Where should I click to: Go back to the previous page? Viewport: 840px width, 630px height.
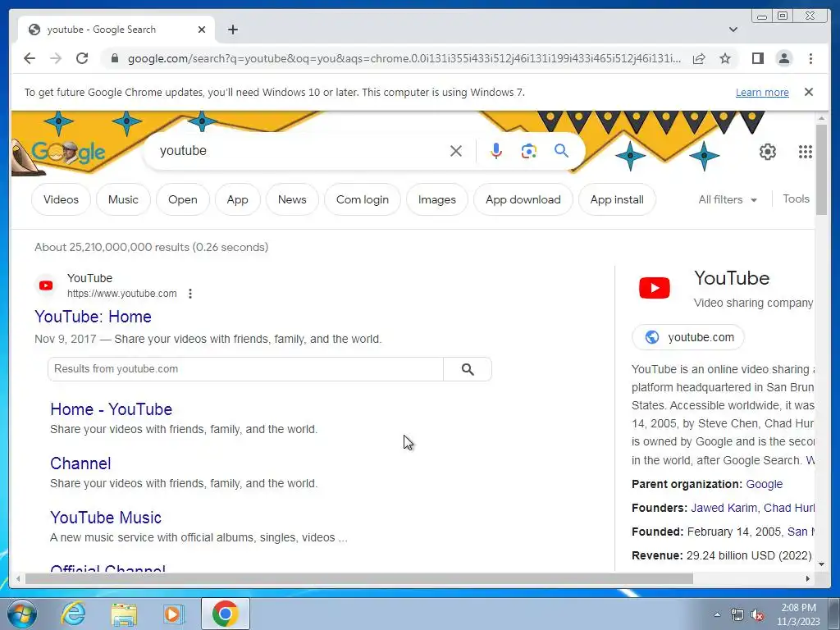coord(30,58)
